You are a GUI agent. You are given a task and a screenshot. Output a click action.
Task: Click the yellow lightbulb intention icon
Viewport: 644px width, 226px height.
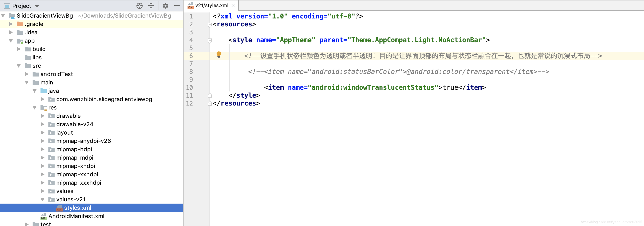click(219, 55)
